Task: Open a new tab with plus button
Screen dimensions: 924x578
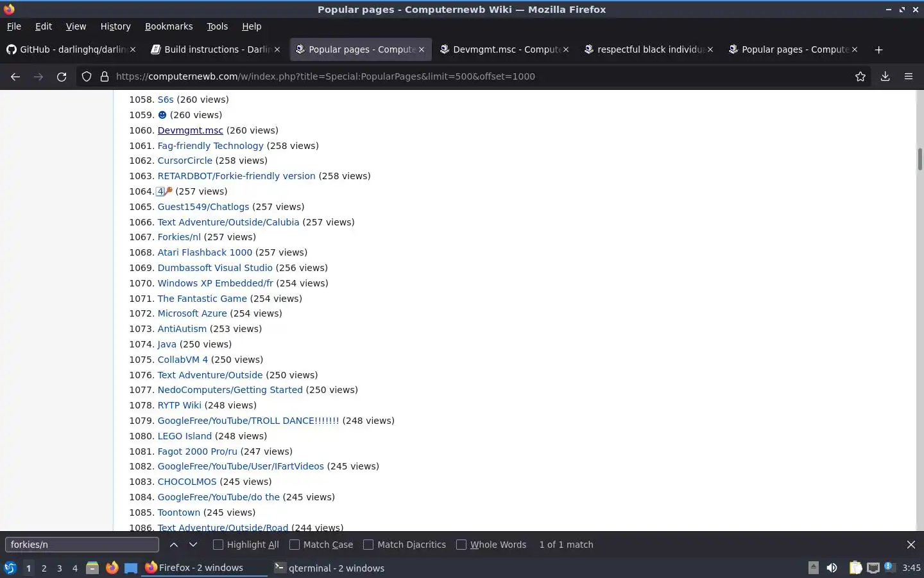Action: 879,49
